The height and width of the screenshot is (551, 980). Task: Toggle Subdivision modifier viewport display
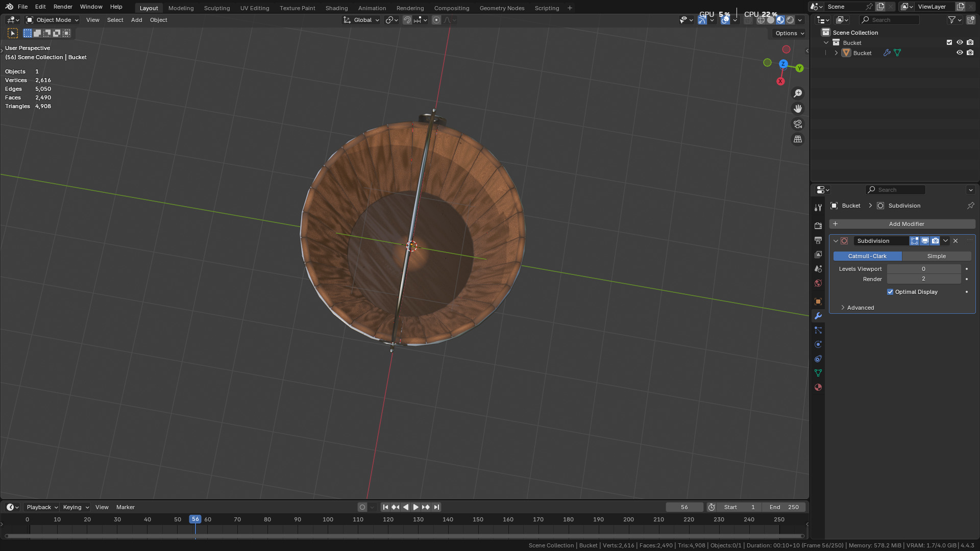925,241
